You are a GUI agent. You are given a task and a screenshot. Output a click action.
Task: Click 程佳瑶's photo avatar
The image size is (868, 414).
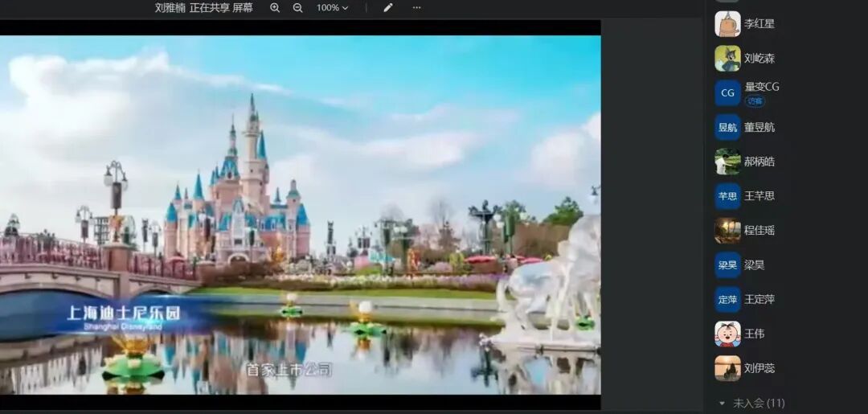click(727, 230)
